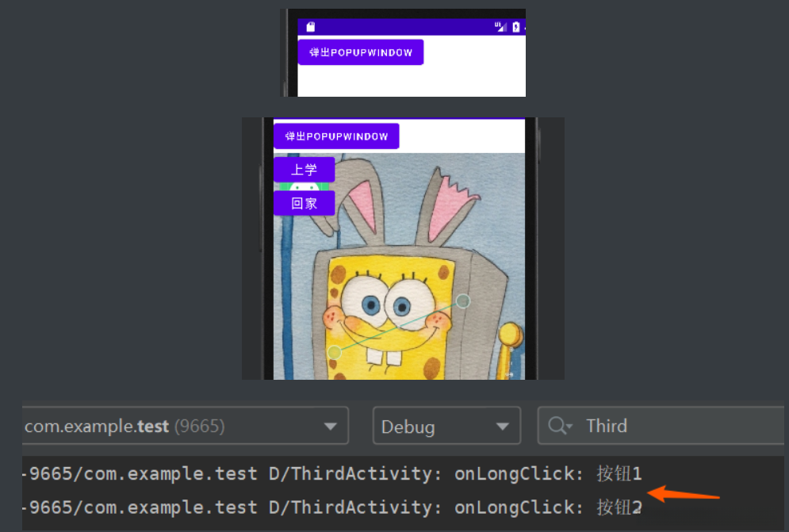Tap 弹出POPUPWINDOW button in top emulator
The height and width of the screenshot is (532, 789).
point(360,52)
